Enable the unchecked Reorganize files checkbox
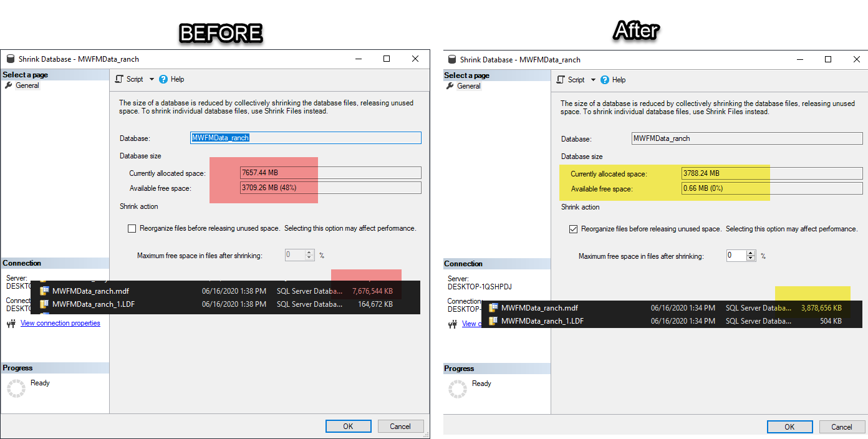Image resolution: width=868 pixels, height=439 pixels. (132, 229)
